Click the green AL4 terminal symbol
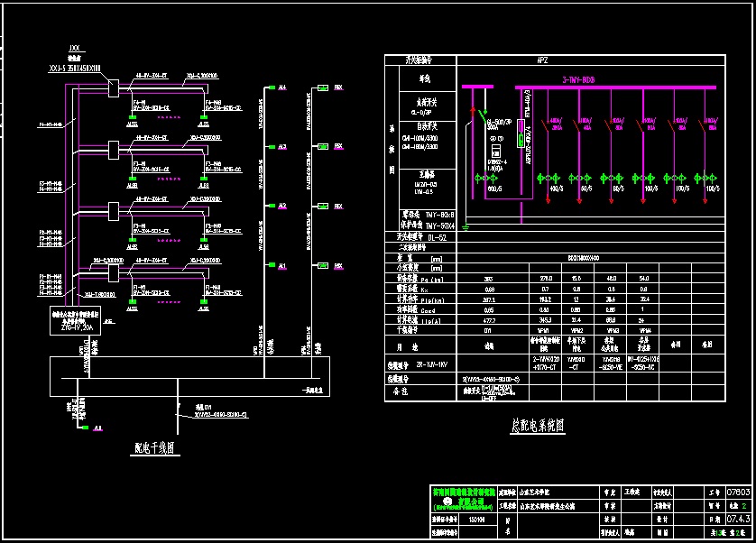Image resolution: width=756 pixels, height=543 pixels. (x=271, y=87)
